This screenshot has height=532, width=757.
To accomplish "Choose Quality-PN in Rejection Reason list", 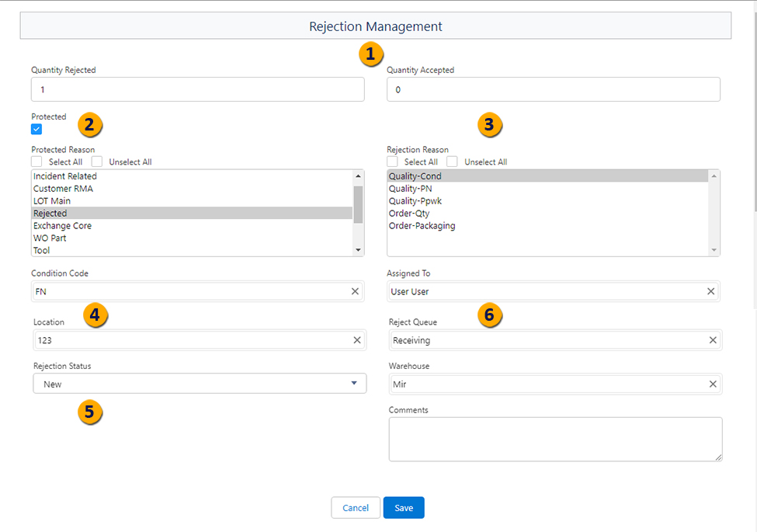I will pyautogui.click(x=411, y=189).
